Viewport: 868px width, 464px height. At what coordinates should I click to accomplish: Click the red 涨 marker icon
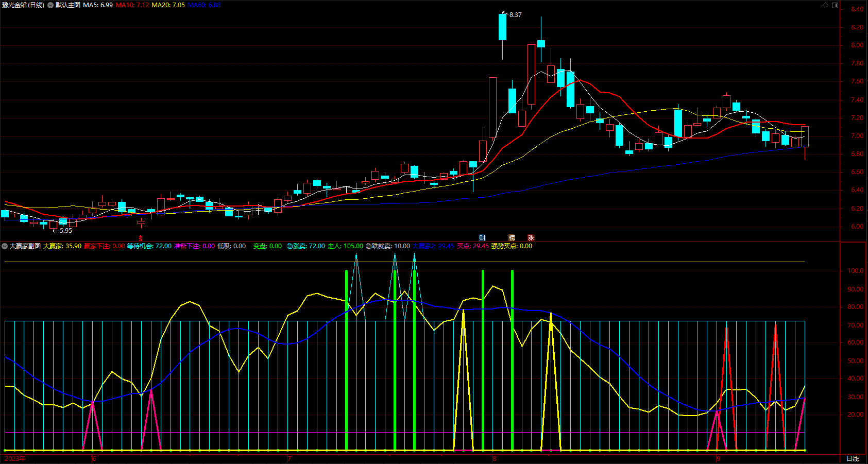[531, 237]
